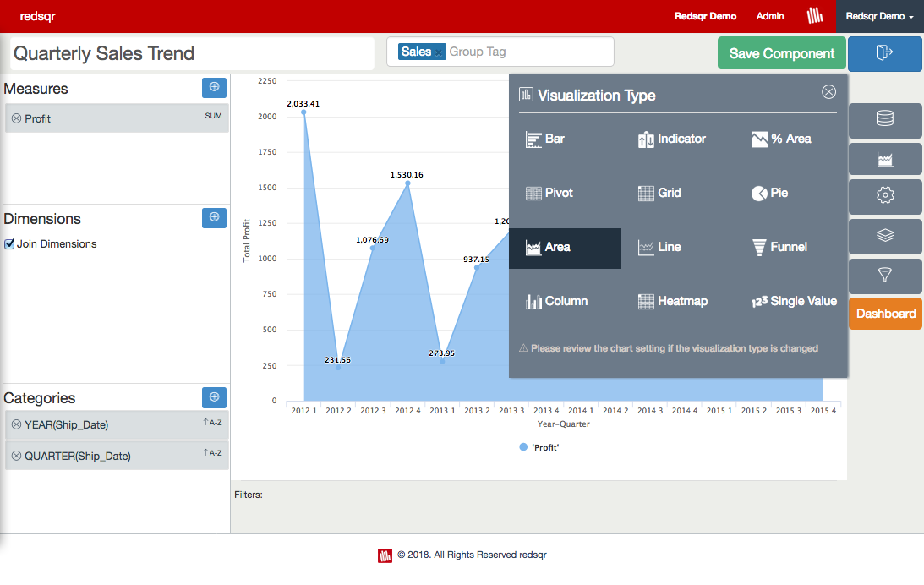The image size is (924, 585).
Task: Add a new dimension with plus icon
Action: [214, 217]
